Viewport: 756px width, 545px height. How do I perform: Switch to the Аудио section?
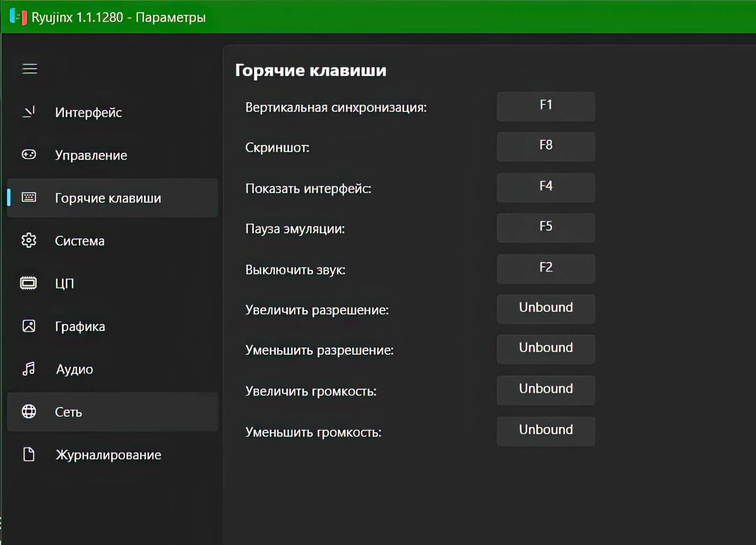pos(112,369)
